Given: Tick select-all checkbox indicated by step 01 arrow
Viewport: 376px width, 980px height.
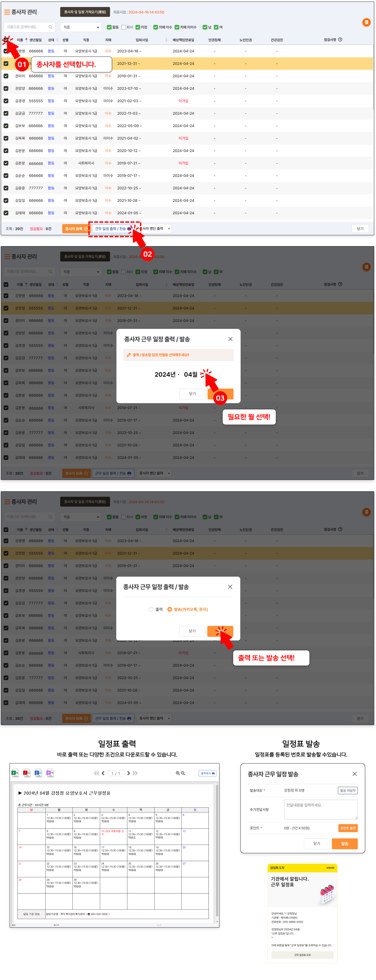Looking at the screenshot, I should click(x=6, y=40).
